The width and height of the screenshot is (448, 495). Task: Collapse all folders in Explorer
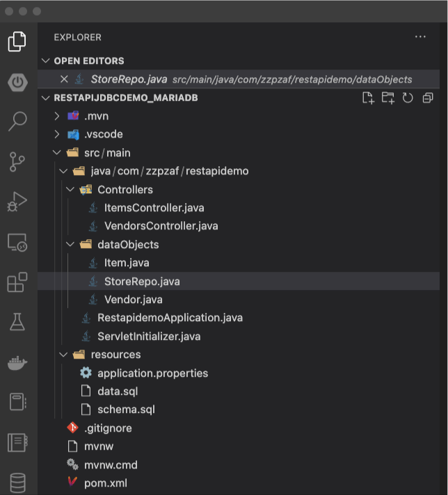point(428,98)
